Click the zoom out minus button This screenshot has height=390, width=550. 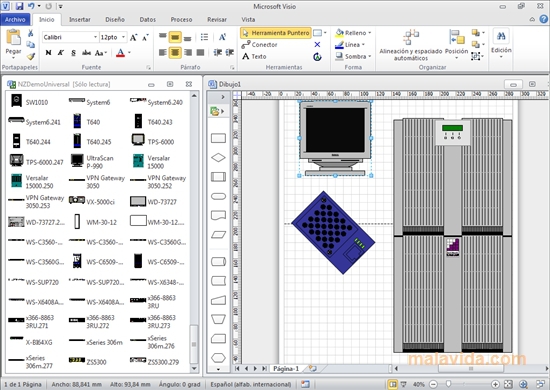[433, 384]
